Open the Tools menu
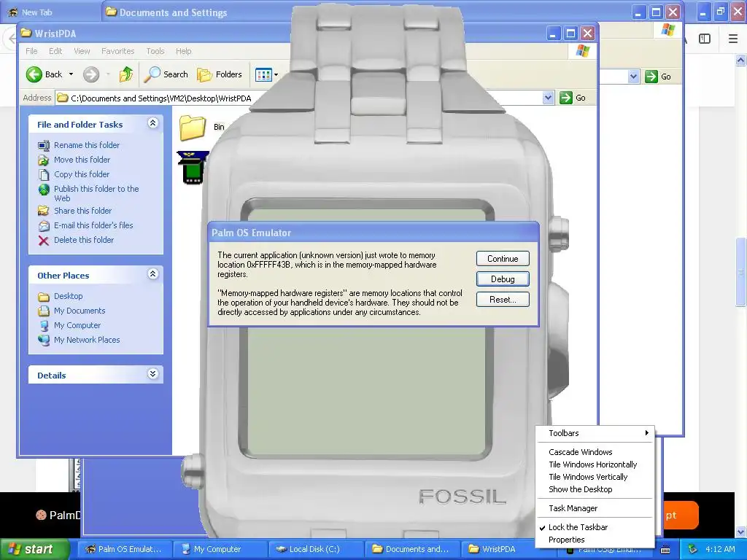 pyautogui.click(x=155, y=51)
